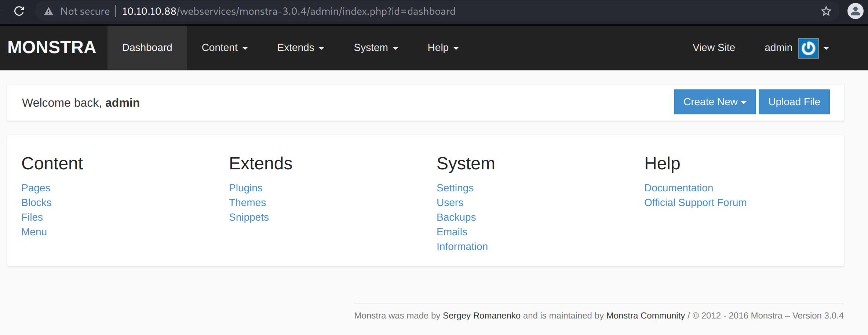Open View Site link in navbar

pos(714,48)
